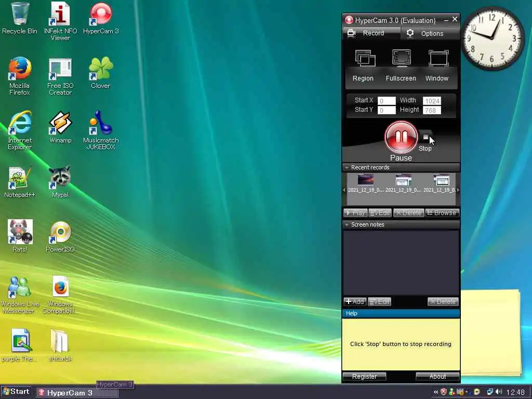Select the third recent record thumbnail
532x399 pixels.
tap(441, 183)
